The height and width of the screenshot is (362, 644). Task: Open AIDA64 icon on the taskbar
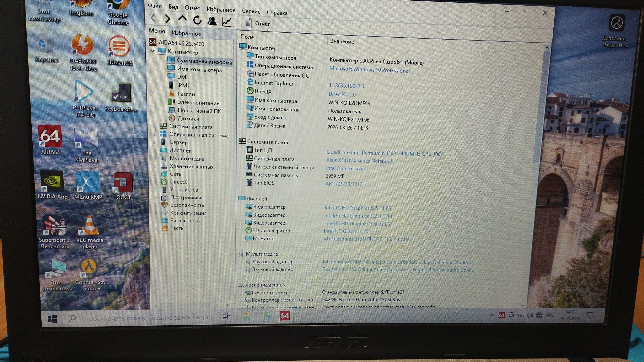(x=284, y=316)
